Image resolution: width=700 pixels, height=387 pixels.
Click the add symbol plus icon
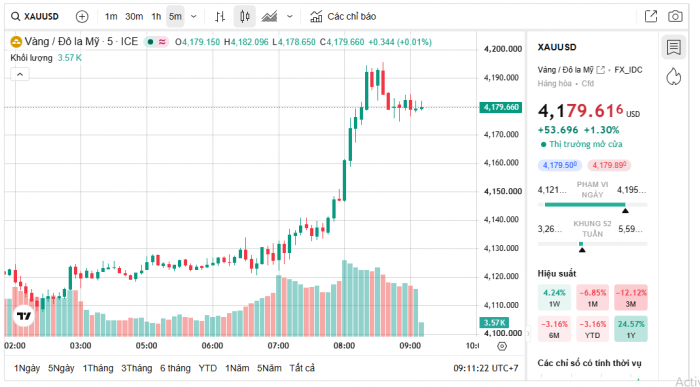tap(82, 17)
